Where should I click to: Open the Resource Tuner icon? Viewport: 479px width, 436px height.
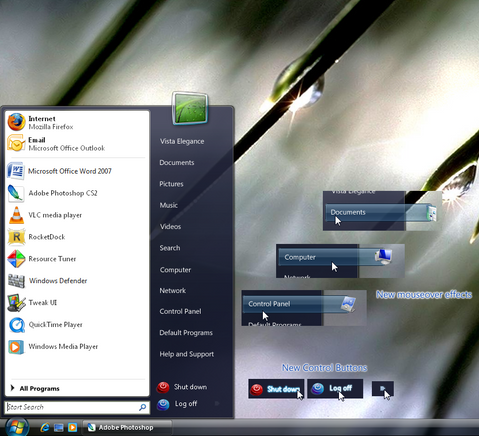[x=16, y=259]
